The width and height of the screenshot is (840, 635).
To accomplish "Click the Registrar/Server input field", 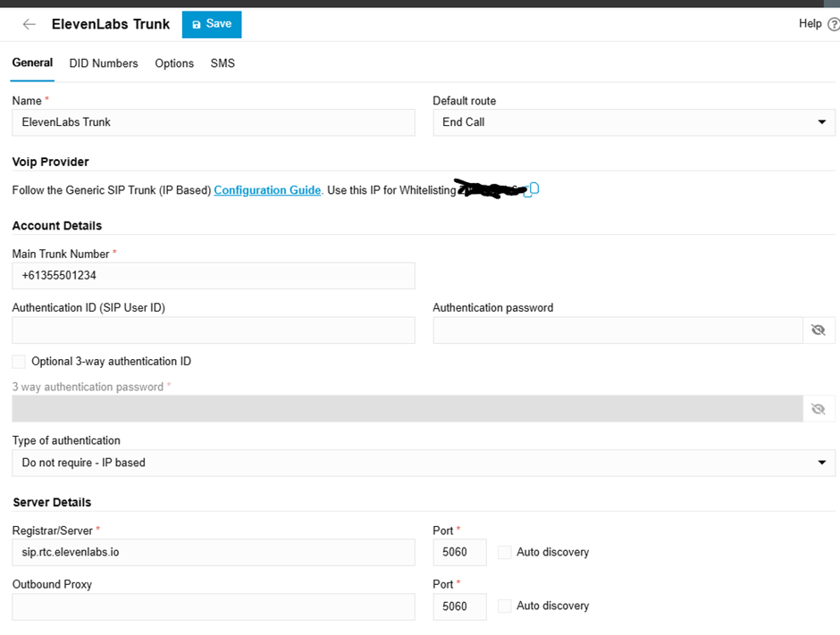I will click(214, 552).
